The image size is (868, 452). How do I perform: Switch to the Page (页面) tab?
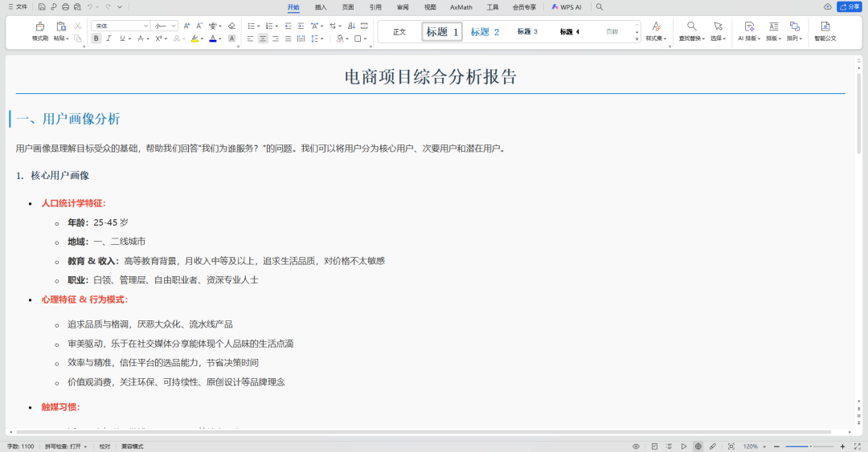click(x=348, y=7)
